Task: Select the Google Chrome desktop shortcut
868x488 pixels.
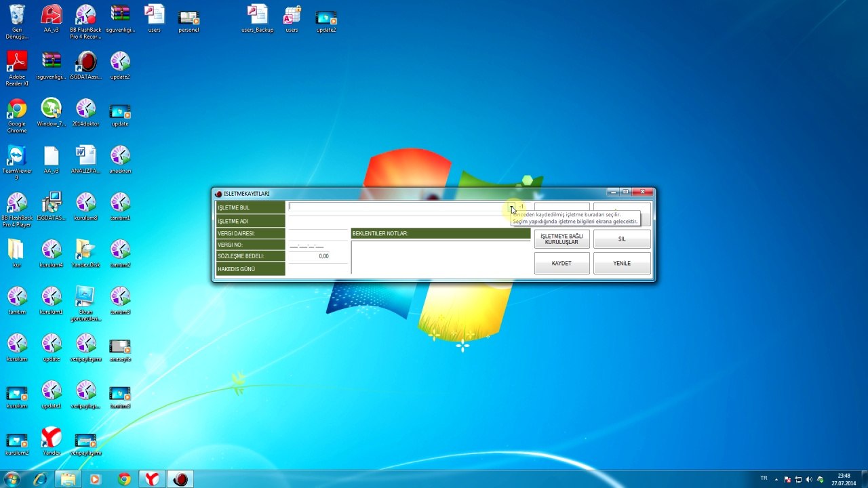Action: pyautogui.click(x=17, y=115)
